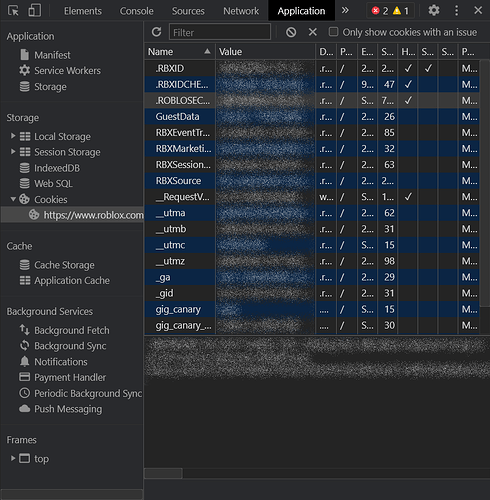Click the Storage database icon under Application
490x500 pixels.
(x=24, y=87)
